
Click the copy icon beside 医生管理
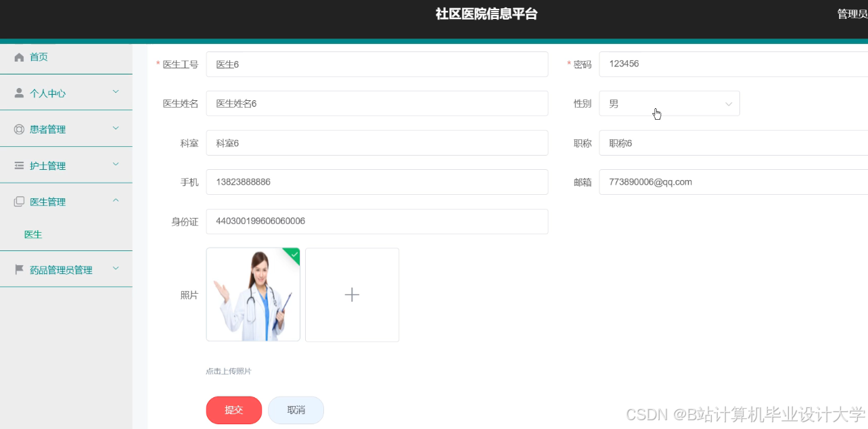(x=19, y=202)
